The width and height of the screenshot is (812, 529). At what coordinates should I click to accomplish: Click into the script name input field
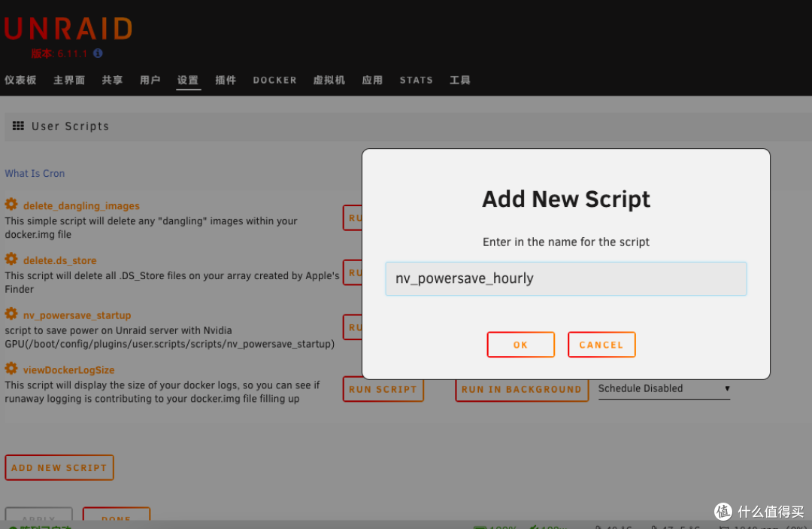(x=565, y=278)
